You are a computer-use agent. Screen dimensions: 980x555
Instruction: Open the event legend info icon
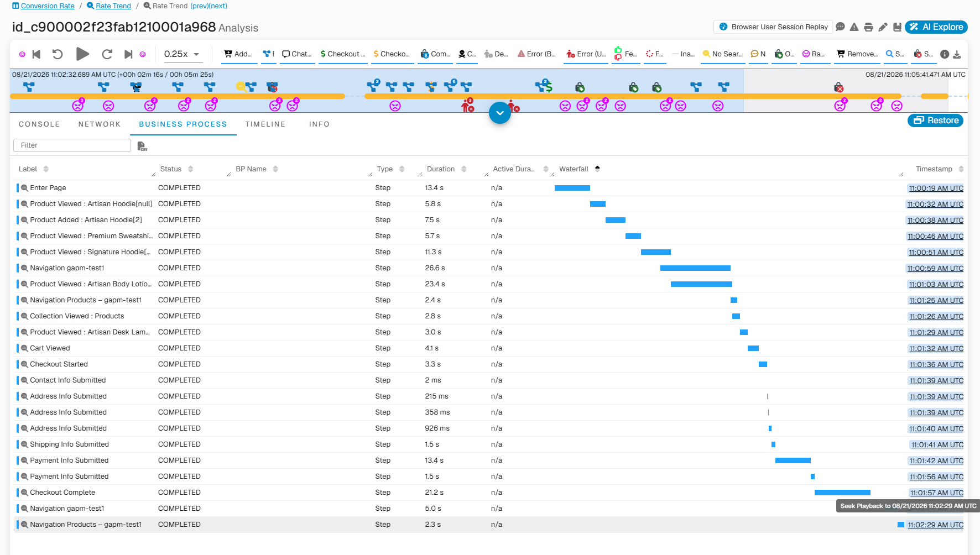[945, 54]
